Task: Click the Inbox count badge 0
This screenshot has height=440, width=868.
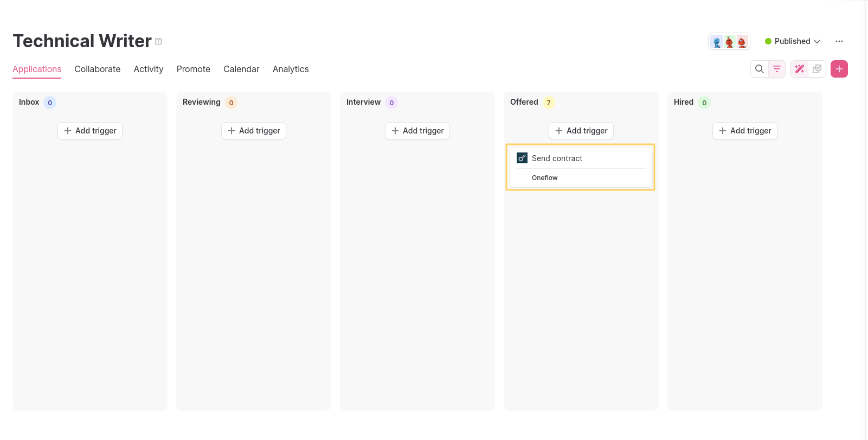Action: 50,103
